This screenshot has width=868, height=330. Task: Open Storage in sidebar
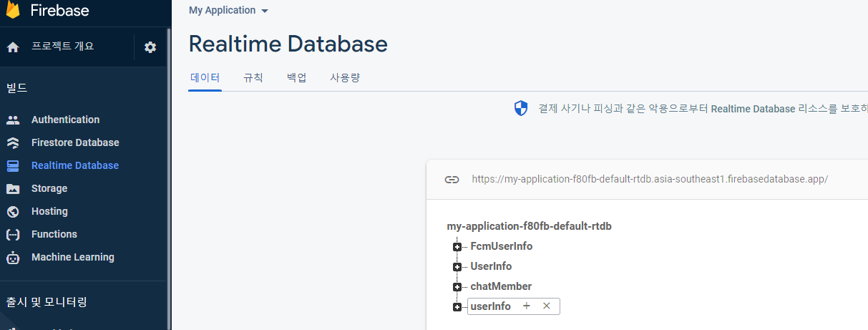tap(49, 188)
